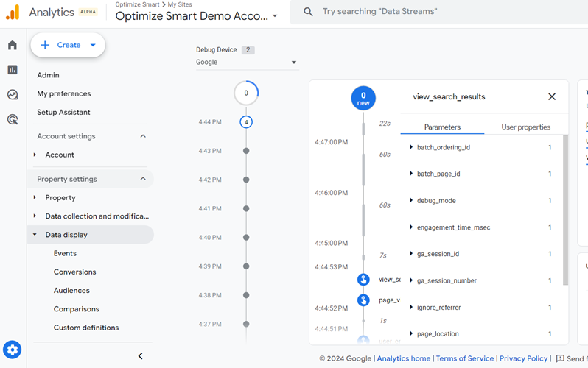Open Setup Assistant
This screenshot has height=368, width=588.
click(x=63, y=112)
